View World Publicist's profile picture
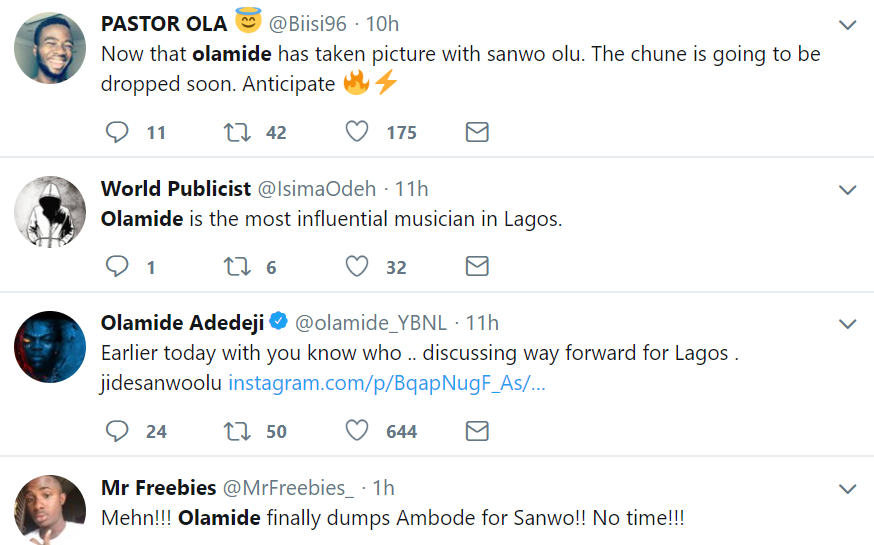 (x=50, y=211)
